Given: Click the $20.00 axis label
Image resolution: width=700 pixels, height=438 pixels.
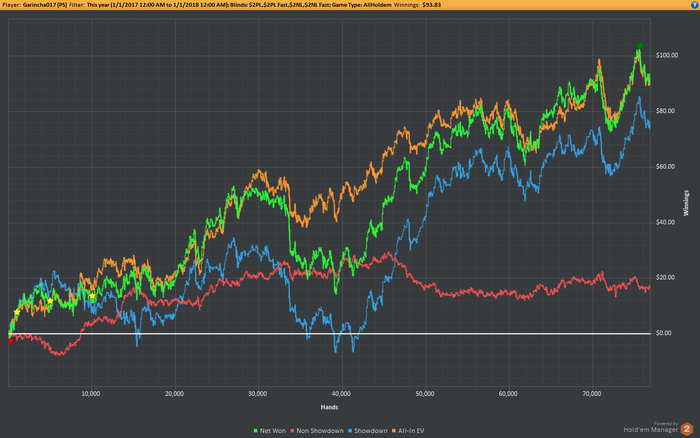Looking at the screenshot, I should (666, 278).
